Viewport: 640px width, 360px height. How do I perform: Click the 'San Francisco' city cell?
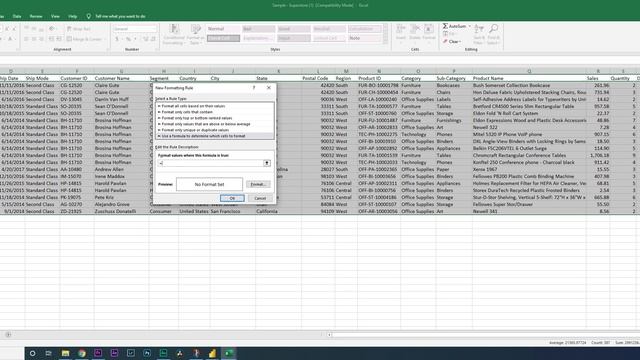pyautogui.click(x=233, y=211)
